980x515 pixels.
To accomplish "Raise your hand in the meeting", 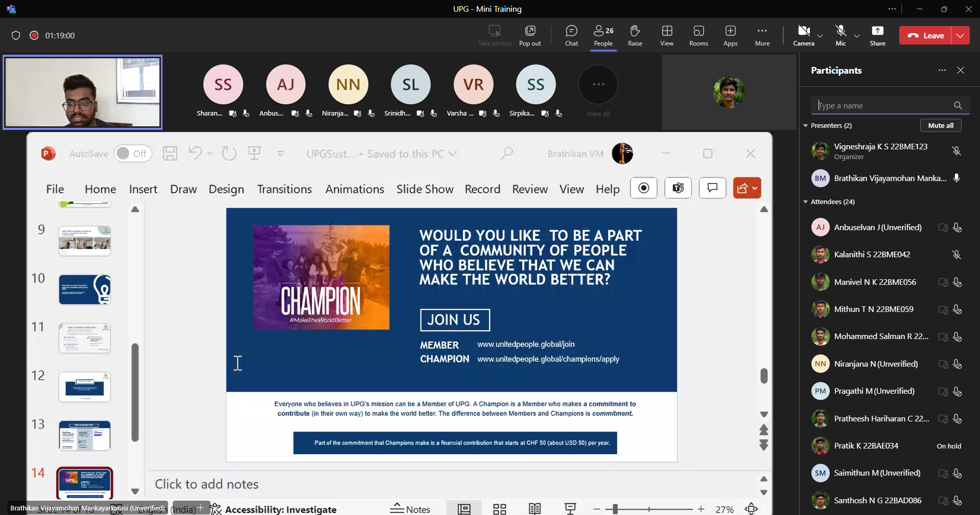I will (x=635, y=35).
